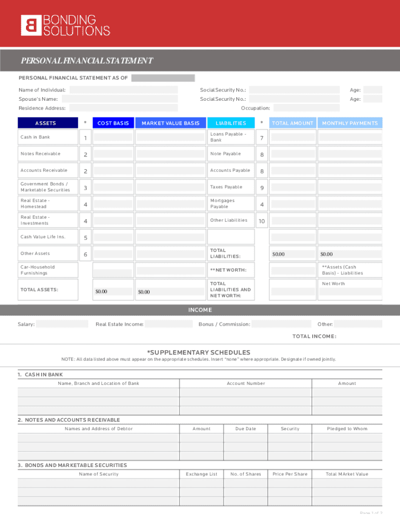This screenshot has width=400, height=532.
Task: Select the Spouse's Name input field
Action: [x=124, y=99]
